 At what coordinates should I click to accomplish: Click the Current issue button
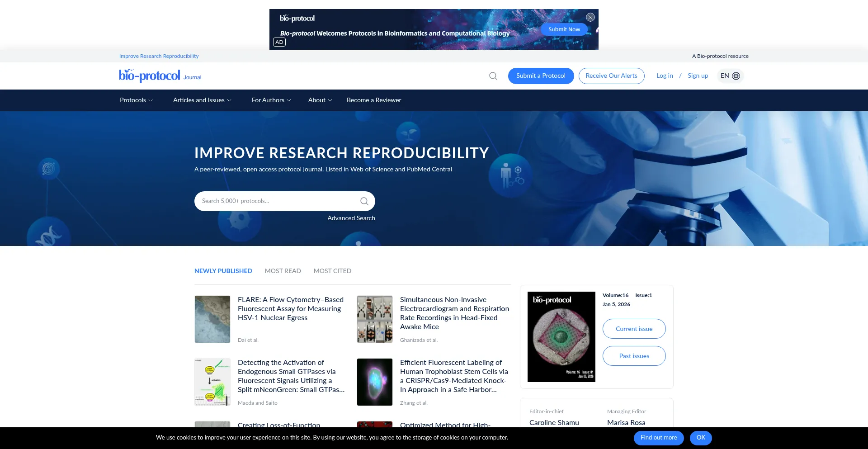634,329
